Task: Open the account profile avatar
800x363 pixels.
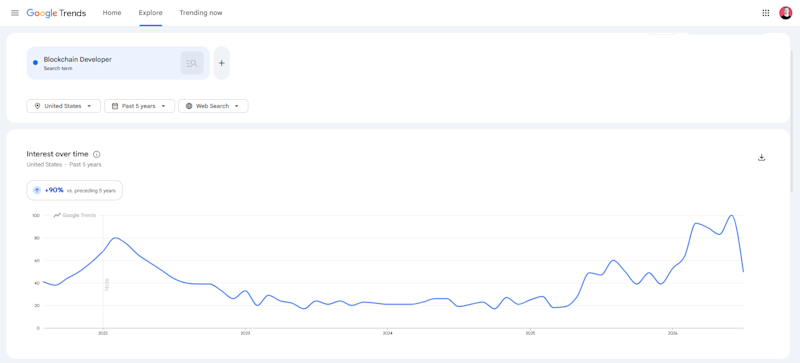Action: click(785, 13)
